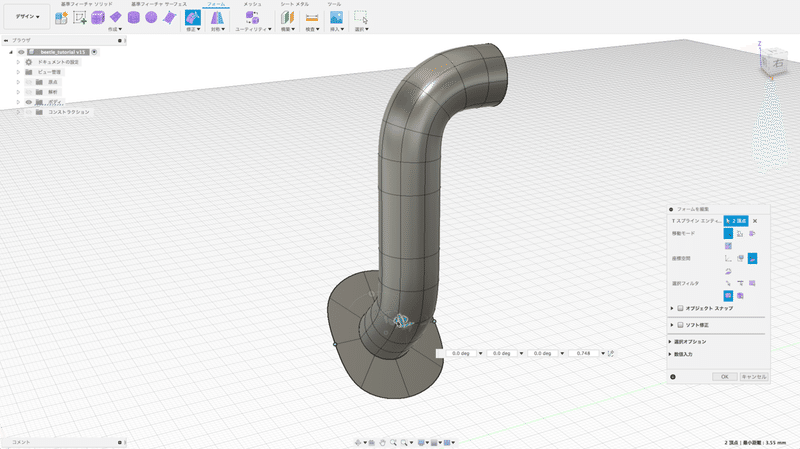The height and width of the screenshot is (449, 800).
Task: Open the デザイン workspace dropdown
Action: coord(27,17)
